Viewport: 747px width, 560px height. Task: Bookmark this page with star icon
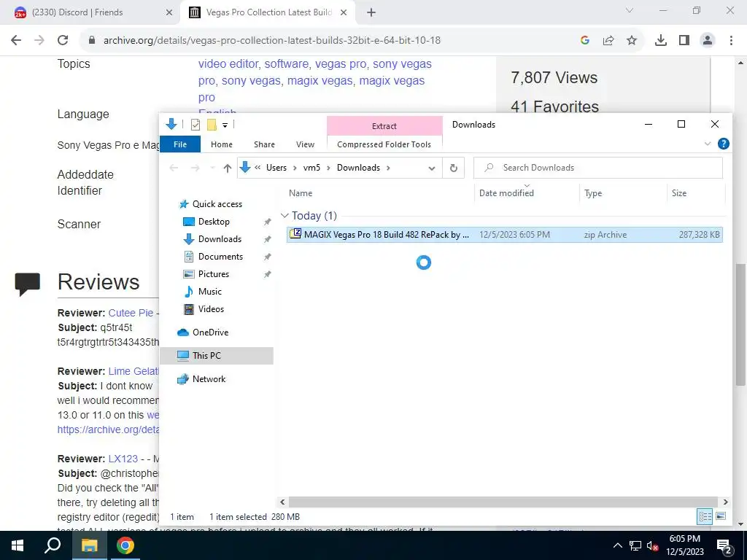(x=632, y=41)
